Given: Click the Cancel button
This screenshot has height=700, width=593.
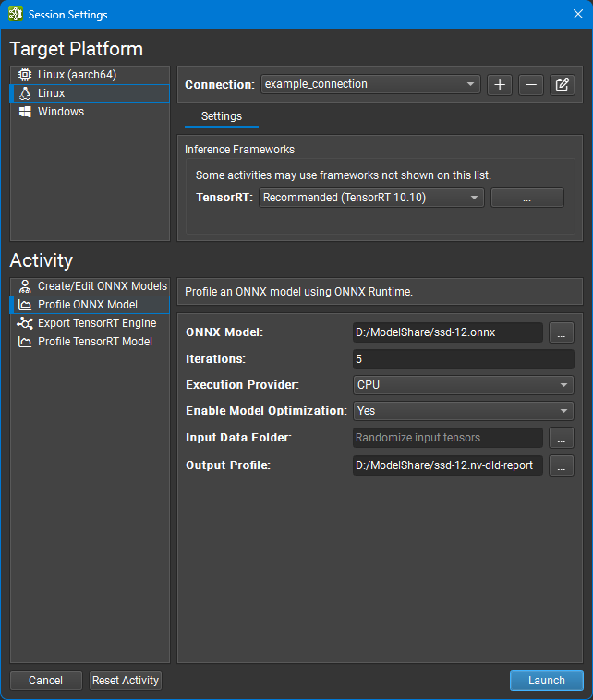Looking at the screenshot, I should click(x=46, y=681).
